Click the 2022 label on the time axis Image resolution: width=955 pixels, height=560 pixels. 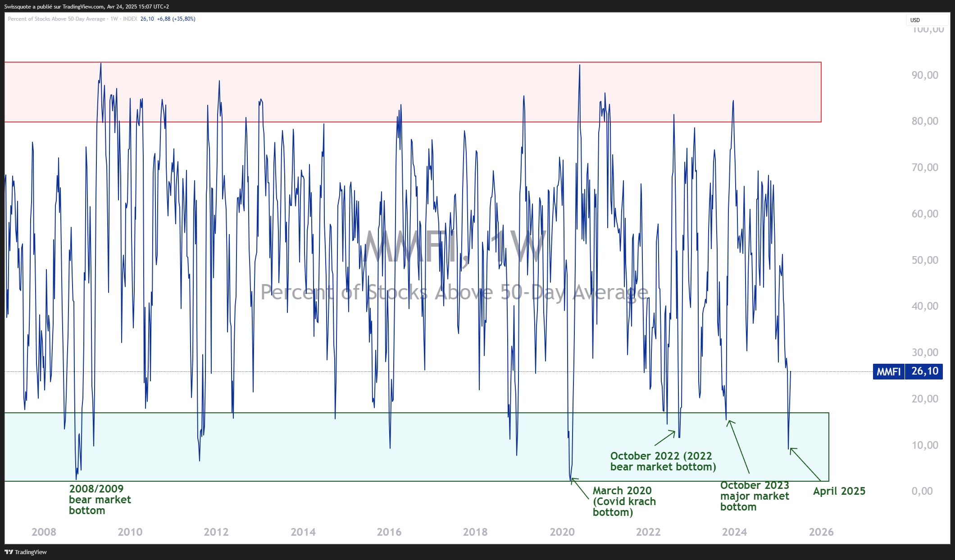coord(648,532)
